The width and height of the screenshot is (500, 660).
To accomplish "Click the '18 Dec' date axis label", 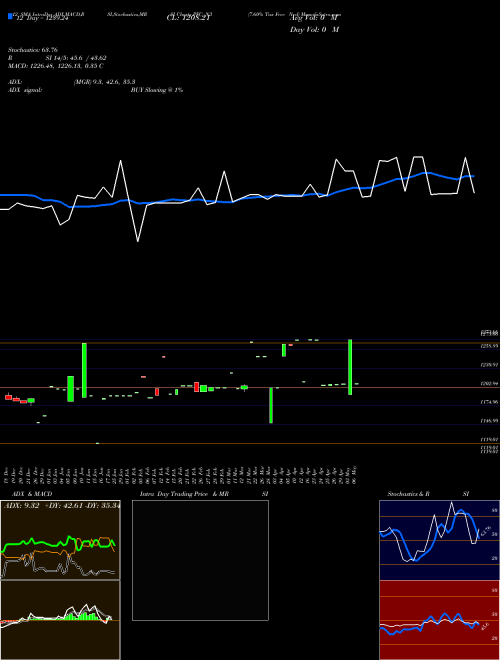I will tap(8, 475).
